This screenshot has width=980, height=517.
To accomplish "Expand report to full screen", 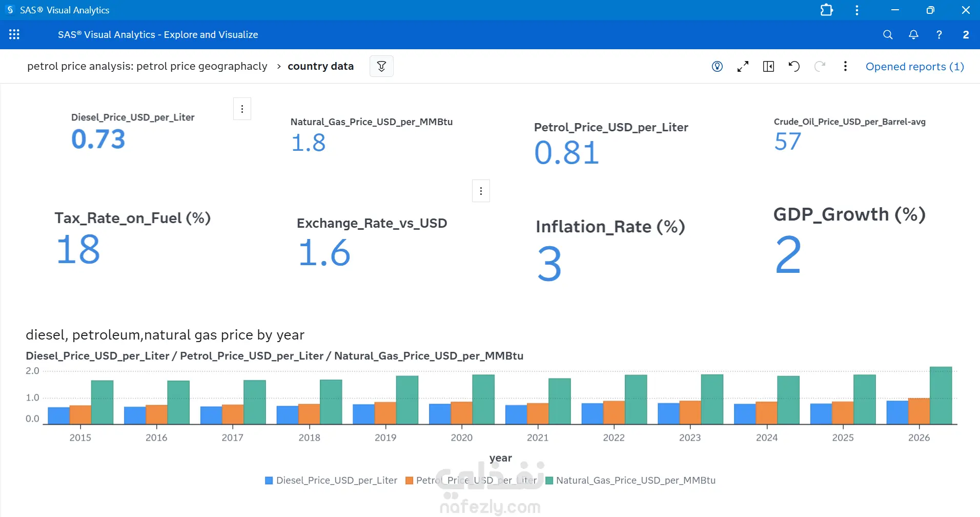I will [743, 66].
